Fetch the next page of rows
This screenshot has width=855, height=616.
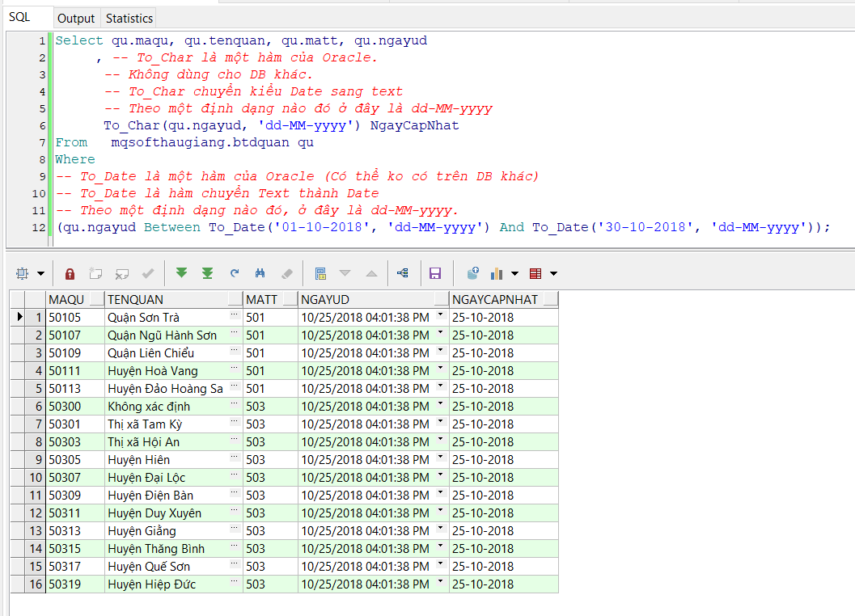181,273
